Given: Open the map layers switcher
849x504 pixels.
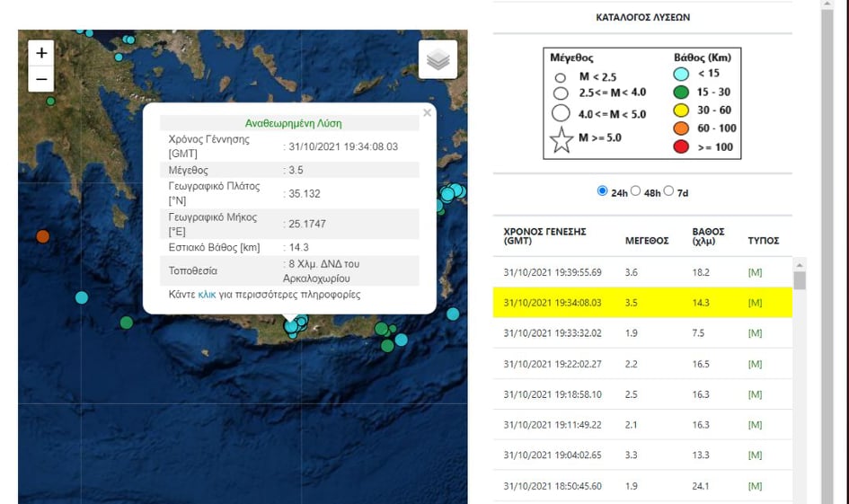Looking at the screenshot, I should tap(438, 60).
